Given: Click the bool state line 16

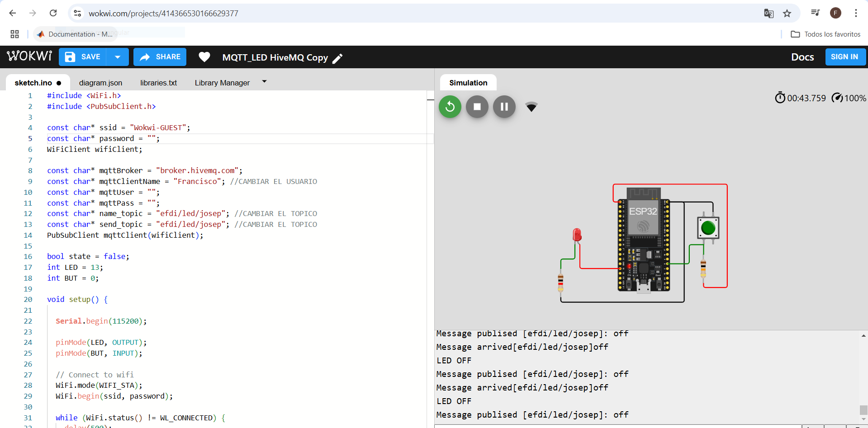Looking at the screenshot, I should click(x=88, y=256).
